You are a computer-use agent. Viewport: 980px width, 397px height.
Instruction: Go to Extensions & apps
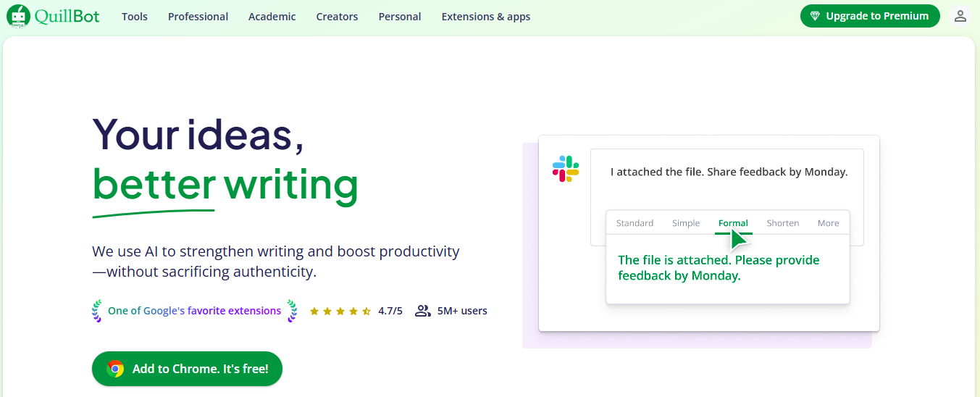[x=485, y=17]
